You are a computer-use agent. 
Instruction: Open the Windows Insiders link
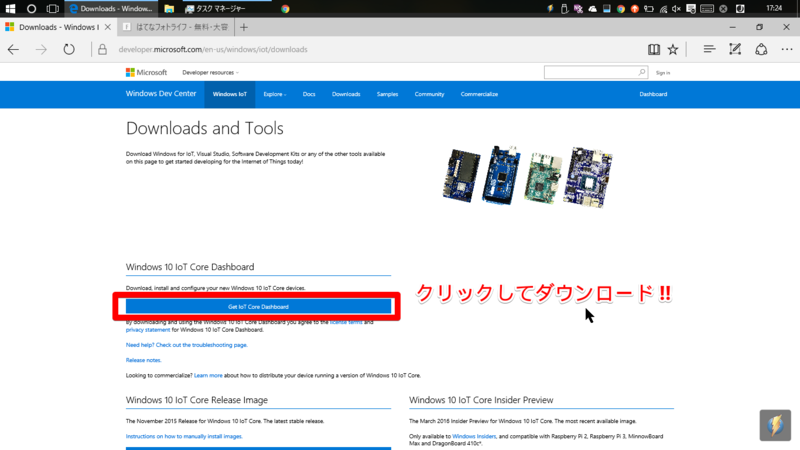pyautogui.click(x=474, y=436)
